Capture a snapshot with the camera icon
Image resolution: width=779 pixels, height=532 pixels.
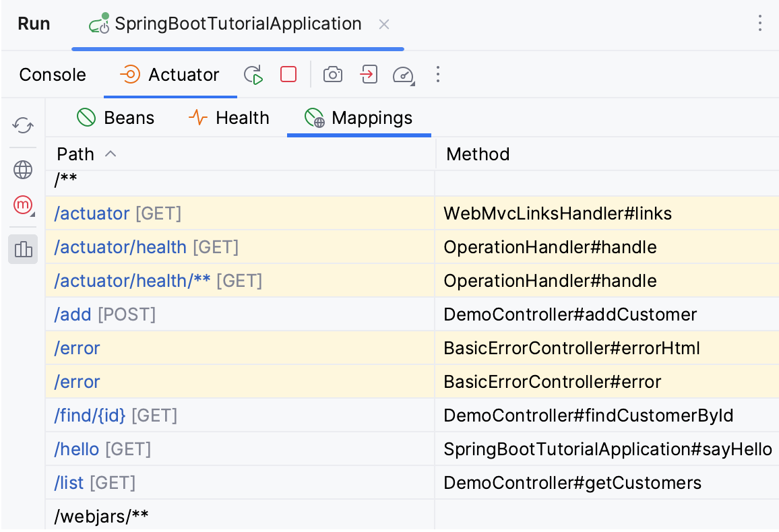(x=332, y=75)
